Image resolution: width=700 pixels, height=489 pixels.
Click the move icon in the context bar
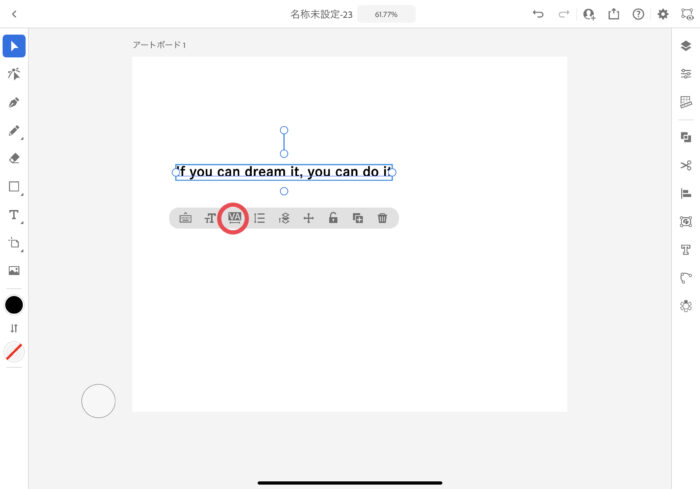point(308,218)
